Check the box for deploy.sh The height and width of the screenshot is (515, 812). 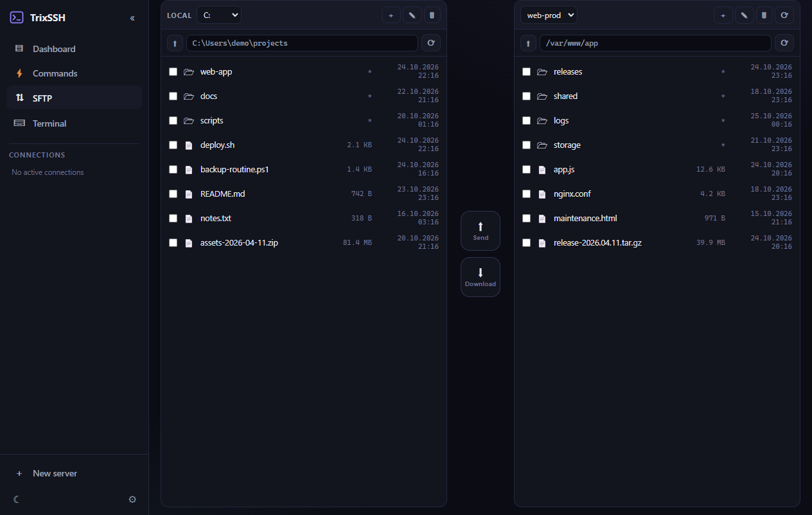[x=173, y=145]
